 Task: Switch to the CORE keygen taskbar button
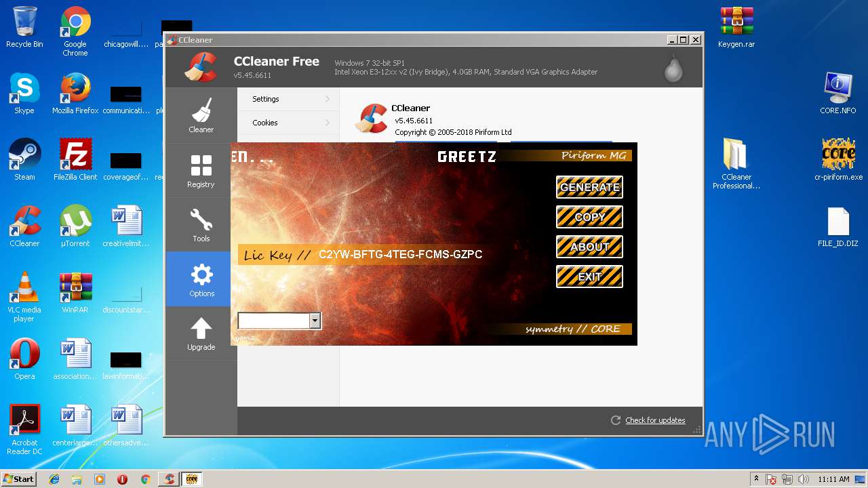(191, 479)
